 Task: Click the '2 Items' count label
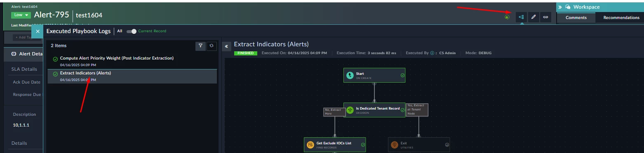pyautogui.click(x=59, y=45)
